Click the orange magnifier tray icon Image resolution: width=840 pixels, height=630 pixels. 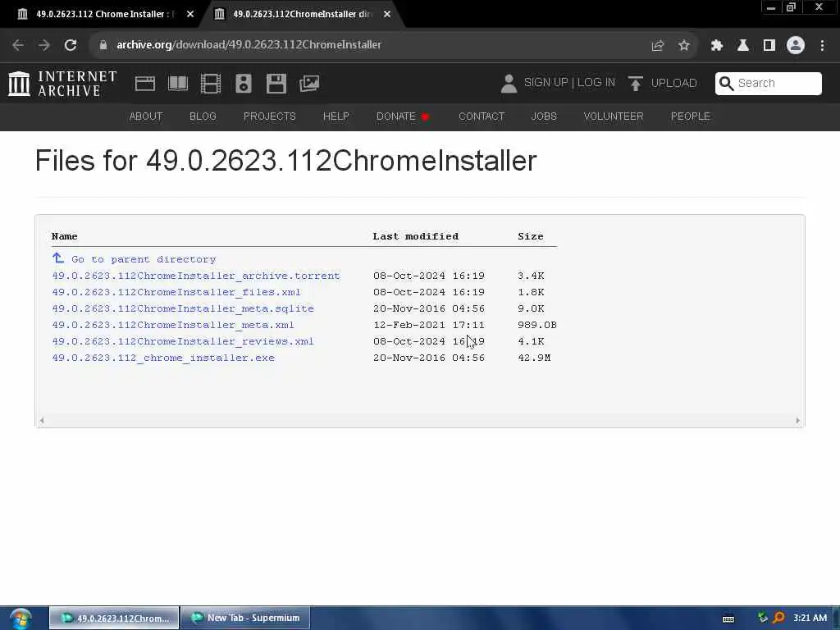click(x=778, y=619)
